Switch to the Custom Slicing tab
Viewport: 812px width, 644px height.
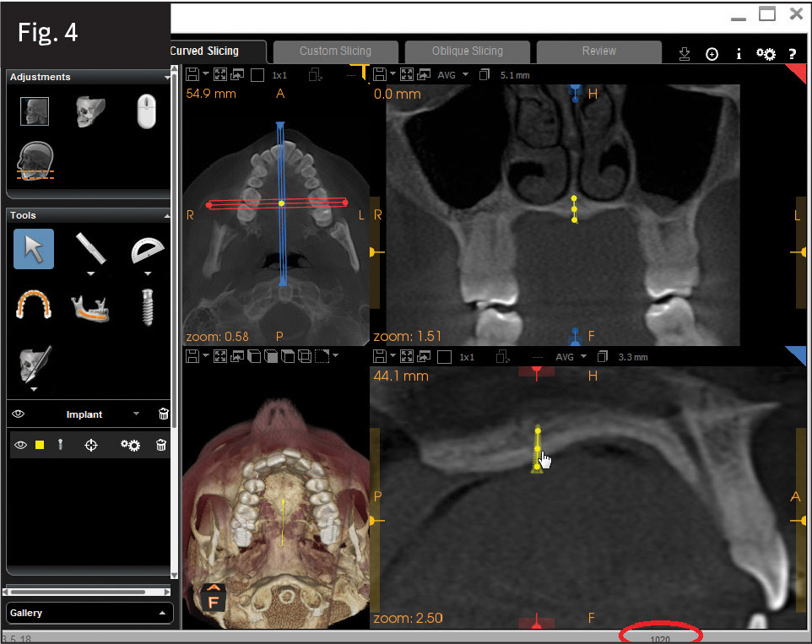[x=335, y=51]
